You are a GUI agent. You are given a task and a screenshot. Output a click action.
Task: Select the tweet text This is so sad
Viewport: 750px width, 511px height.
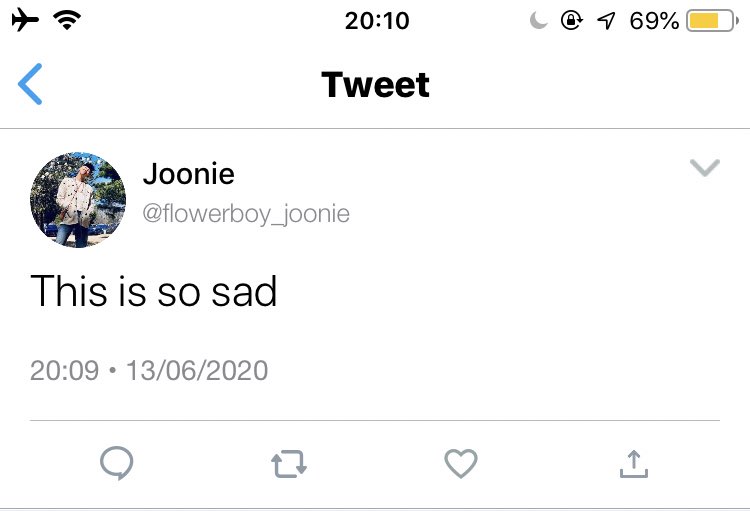(154, 291)
